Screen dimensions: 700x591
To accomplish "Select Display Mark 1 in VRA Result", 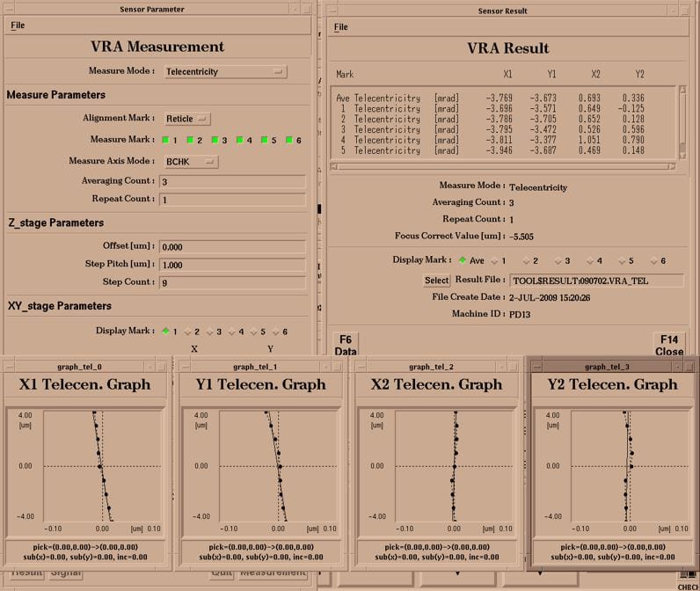I will point(494,260).
